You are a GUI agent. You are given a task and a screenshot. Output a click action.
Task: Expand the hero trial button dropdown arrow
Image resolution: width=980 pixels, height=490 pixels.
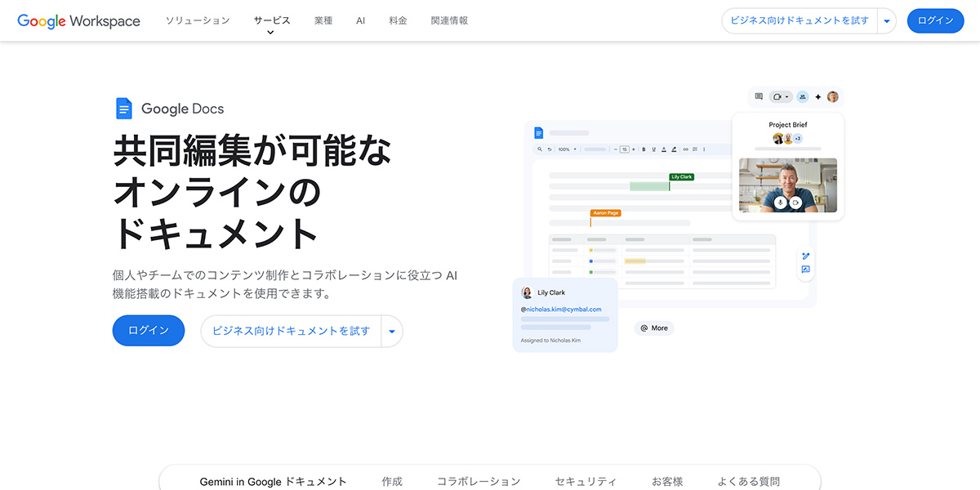point(392,331)
